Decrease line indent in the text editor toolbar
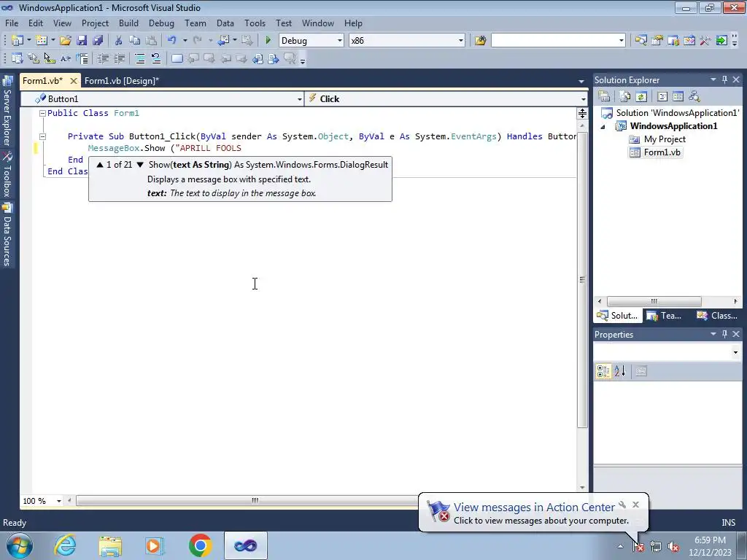747x560 pixels. (103, 58)
